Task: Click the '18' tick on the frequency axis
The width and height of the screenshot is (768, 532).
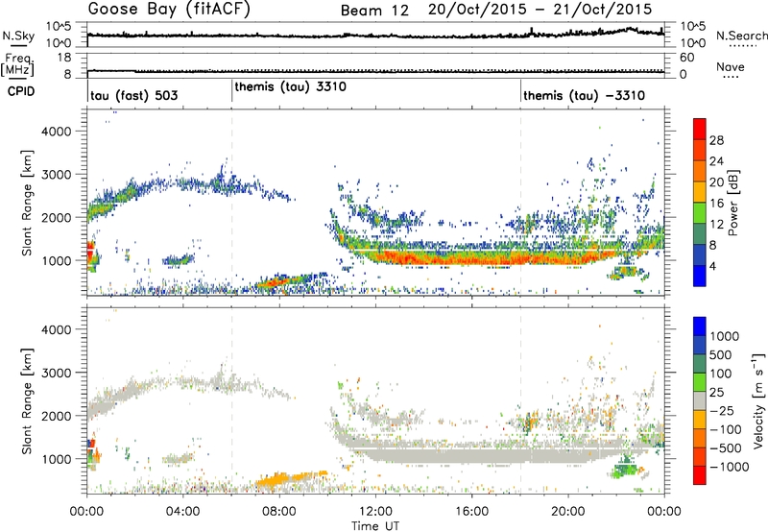Action: pyautogui.click(x=64, y=58)
